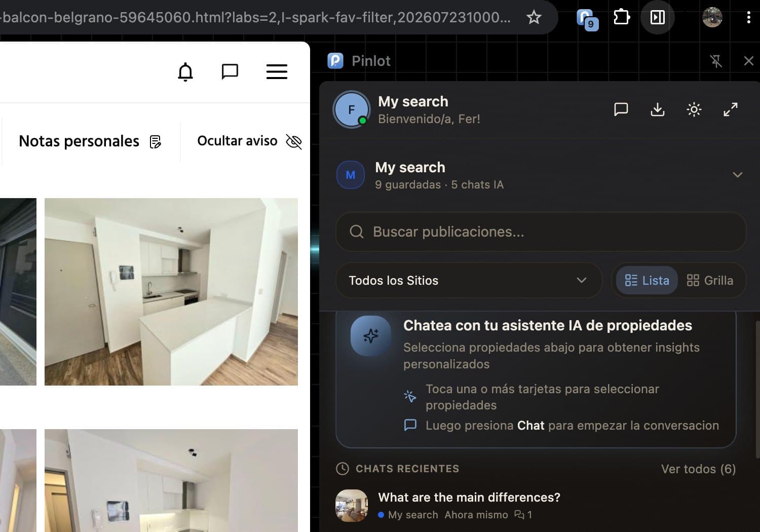
Task: Expand the My search project chevron
Action: (x=737, y=175)
